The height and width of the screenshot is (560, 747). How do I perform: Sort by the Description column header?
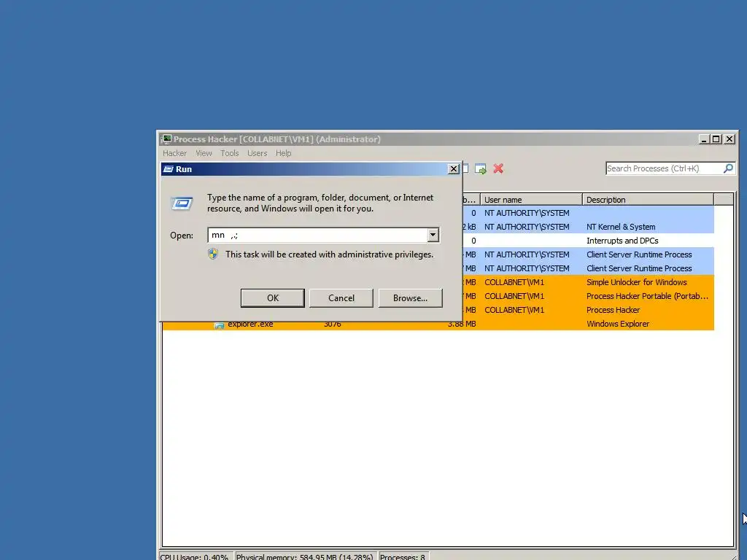tap(648, 200)
